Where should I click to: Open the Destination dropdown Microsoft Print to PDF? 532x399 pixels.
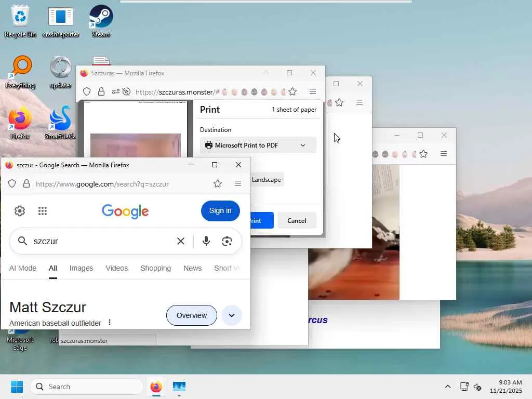point(258,145)
